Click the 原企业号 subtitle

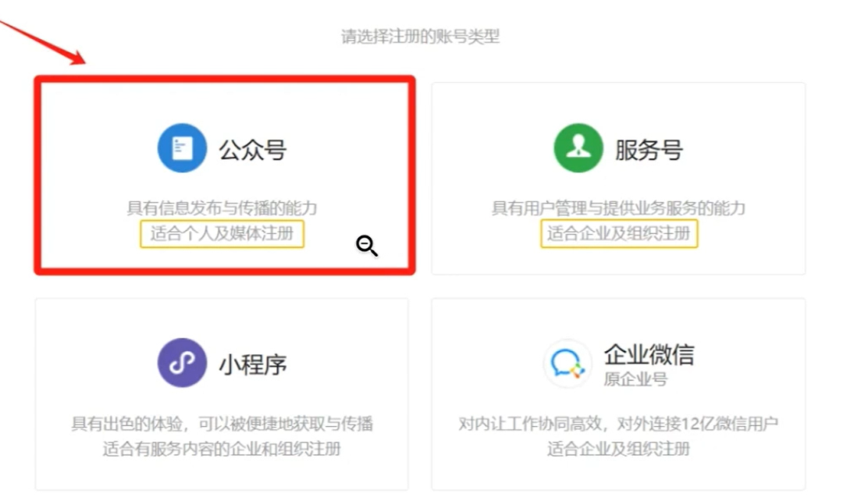coord(635,379)
